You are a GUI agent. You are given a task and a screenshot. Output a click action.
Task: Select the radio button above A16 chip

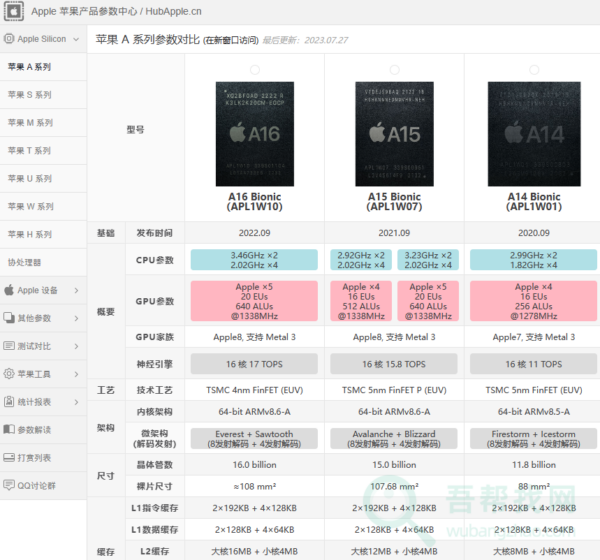coord(254,69)
